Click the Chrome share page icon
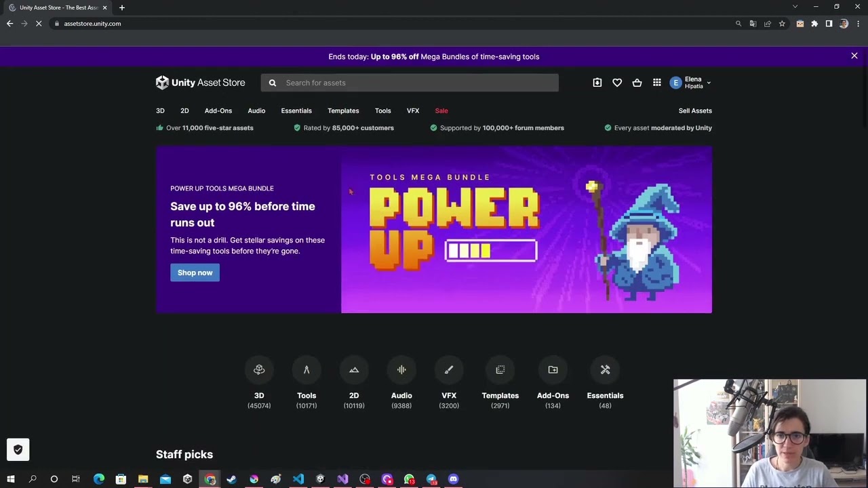868x488 pixels. pos(768,24)
